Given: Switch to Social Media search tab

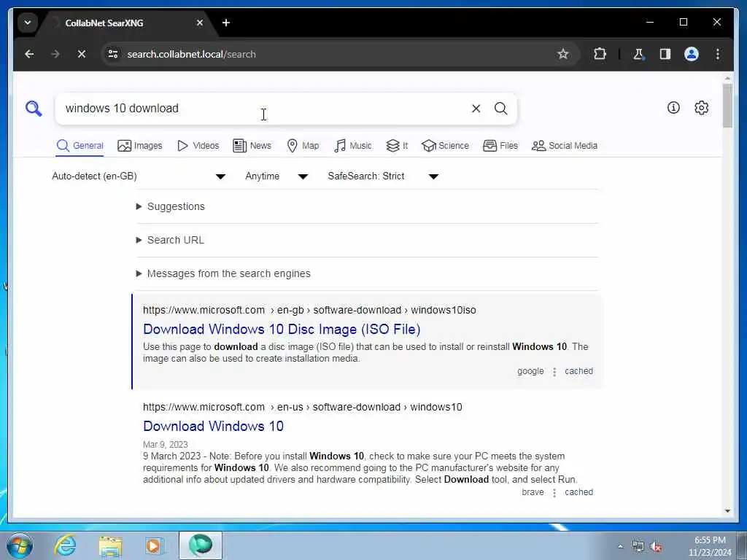Looking at the screenshot, I should 565,146.
